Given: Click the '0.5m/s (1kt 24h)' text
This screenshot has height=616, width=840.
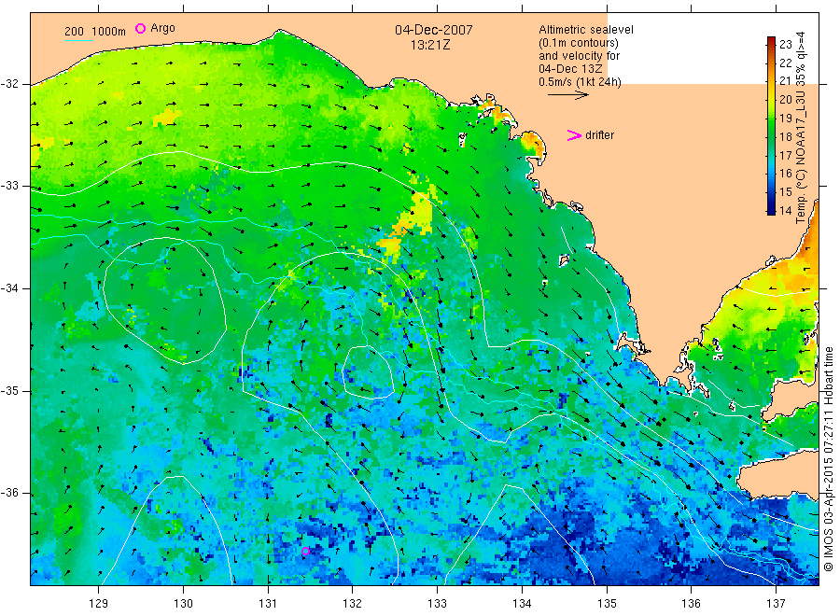Looking at the screenshot, I should point(580,82).
